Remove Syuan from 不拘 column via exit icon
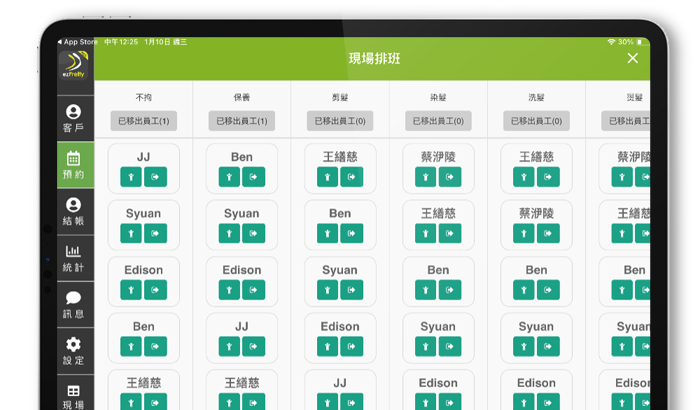 pyautogui.click(x=155, y=233)
